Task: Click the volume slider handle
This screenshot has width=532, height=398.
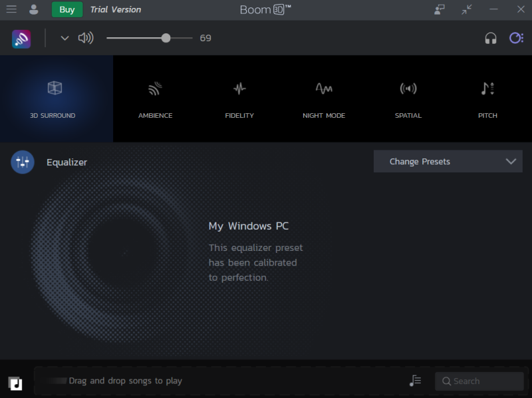Action: pyautogui.click(x=166, y=38)
